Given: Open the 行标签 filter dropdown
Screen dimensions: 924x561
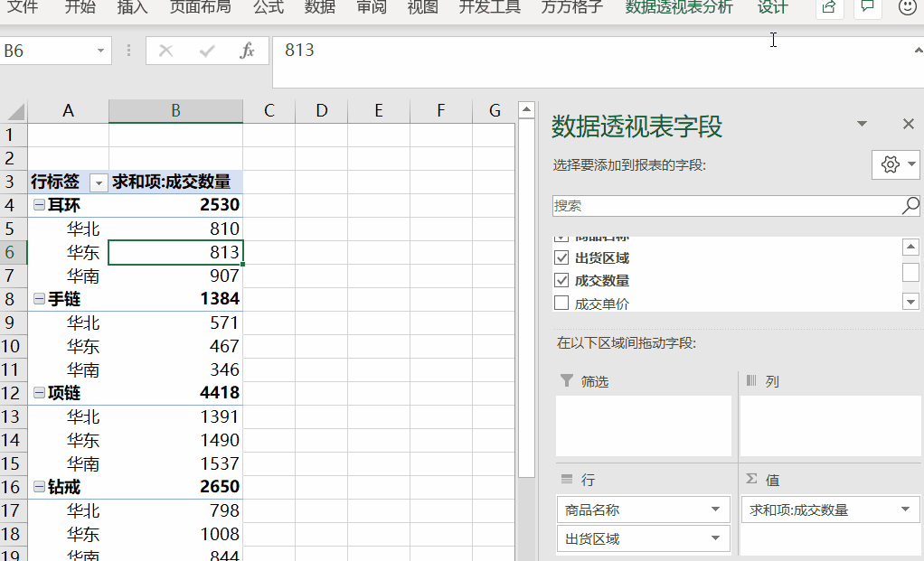Looking at the screenshot, I should (x=99, y=183).
